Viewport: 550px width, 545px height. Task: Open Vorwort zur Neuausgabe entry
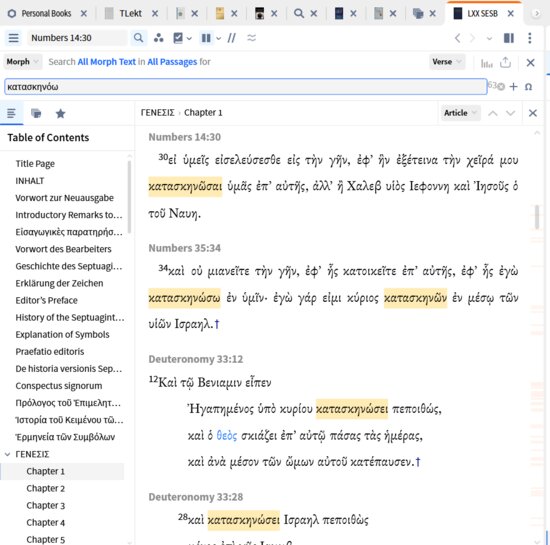(x=65, y=198)
